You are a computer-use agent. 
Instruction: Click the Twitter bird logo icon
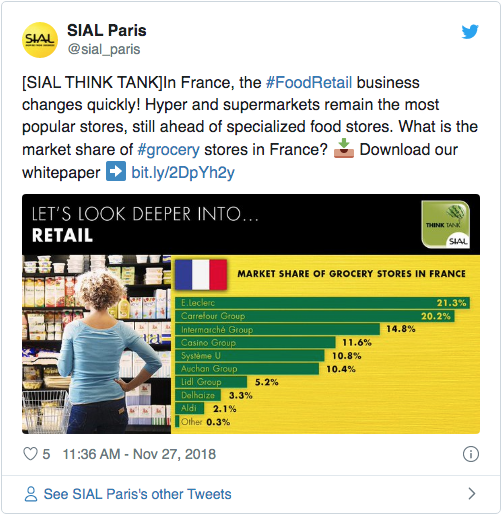(470, 32)
